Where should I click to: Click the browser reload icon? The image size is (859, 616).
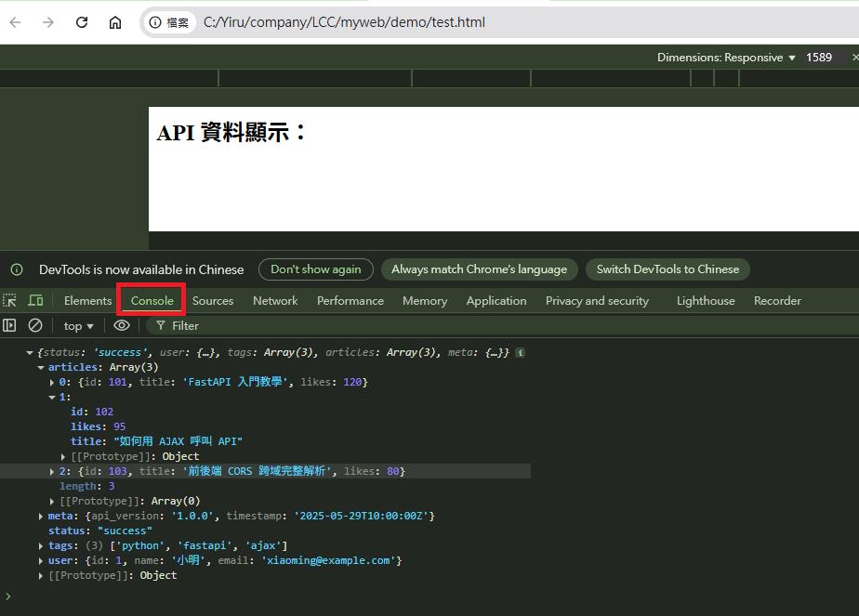(81, 22)
